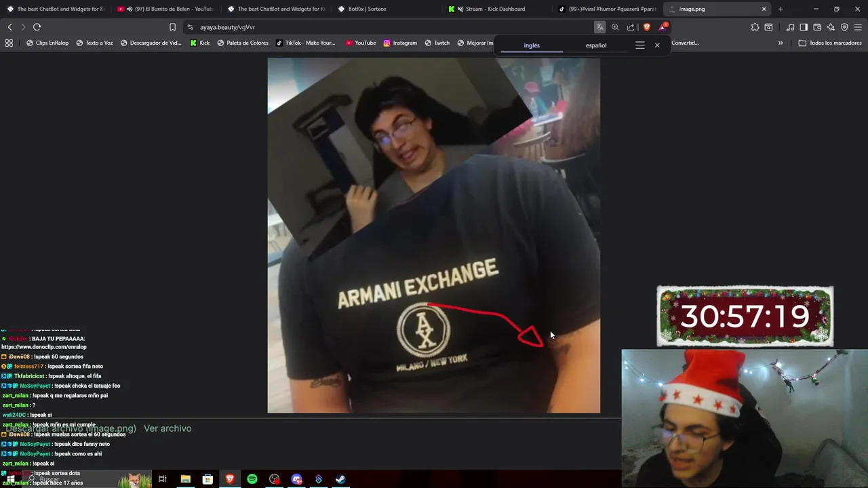This screenshot has width=868, height=488.
Task: Close the image.png tab
Action: click(764, 9)
